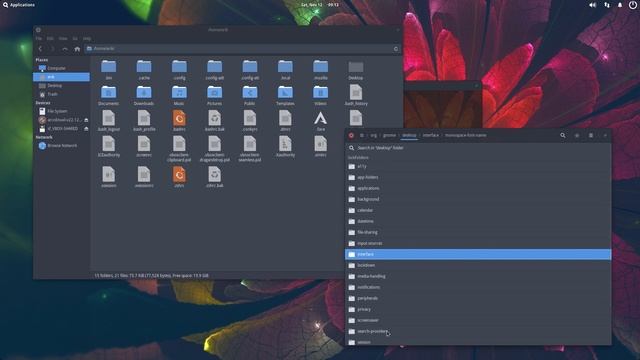640x360 pixels.
Task: Open the dconf editor hamburger menu
Action: point(591,135)
